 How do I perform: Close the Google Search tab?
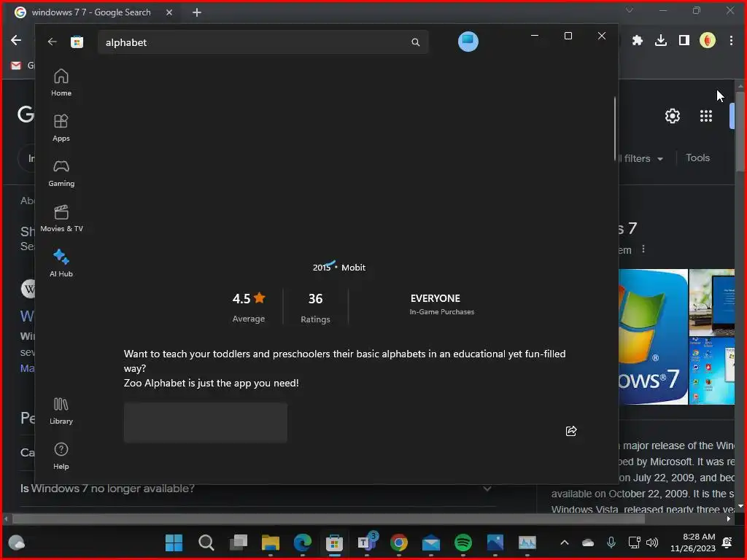tap(169, 12)
